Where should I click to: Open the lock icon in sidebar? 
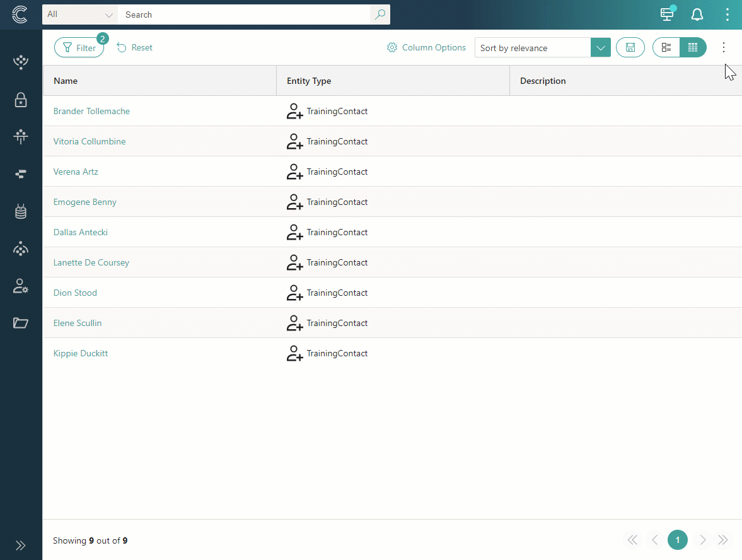(x=21, y=100)
